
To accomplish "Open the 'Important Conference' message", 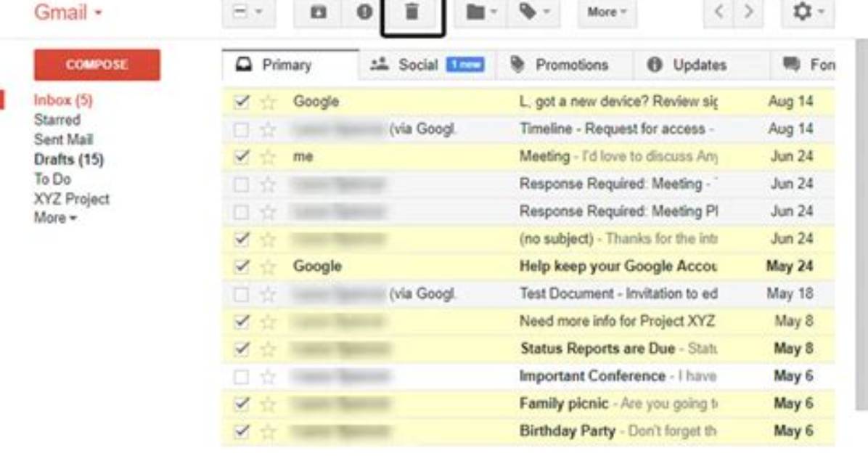I will coord(528,377).
